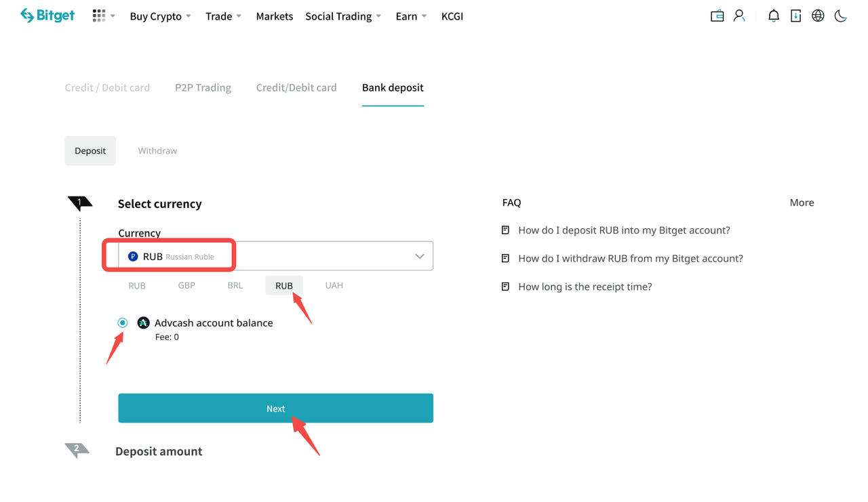Toggle dark mode moon icon
The height and width of the screenshot is (502, 868).
(x=841, y=16)
